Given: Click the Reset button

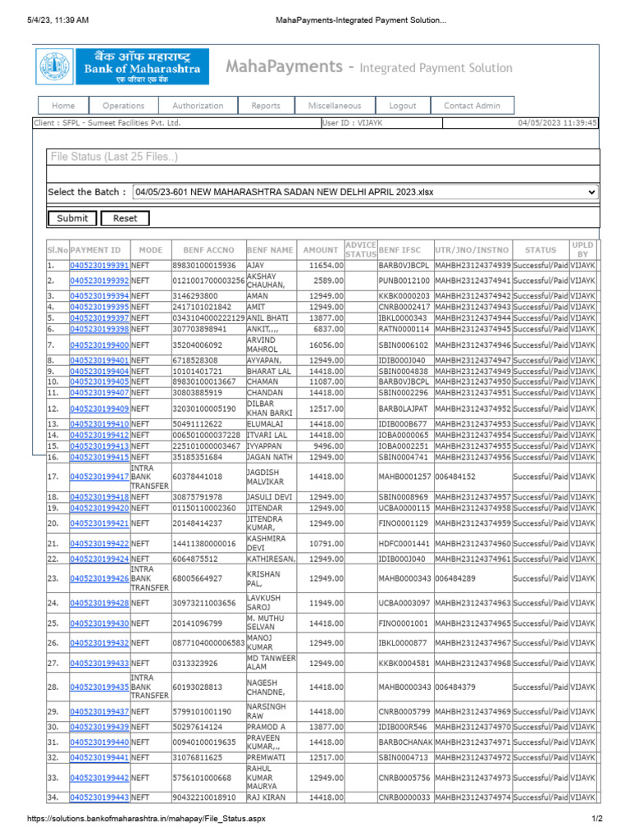Looking at the screenshot, I should pos(125,218).
